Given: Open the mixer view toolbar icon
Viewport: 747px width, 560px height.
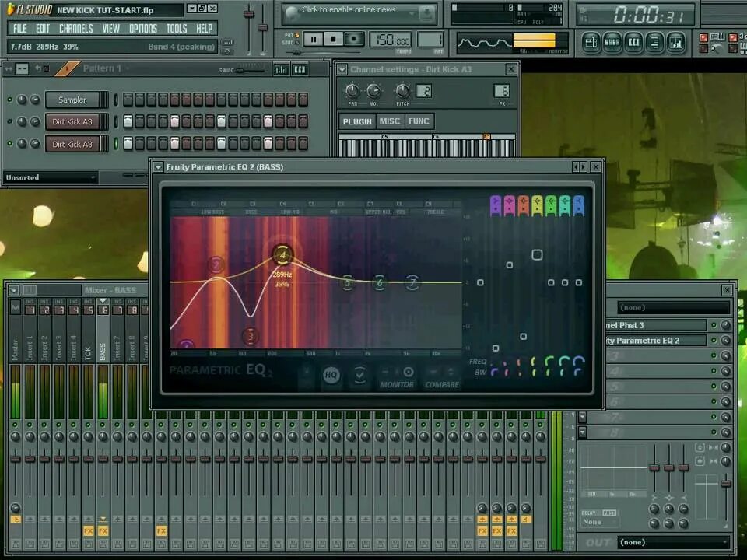Looking at the screenshot, I should pos(676,42).
